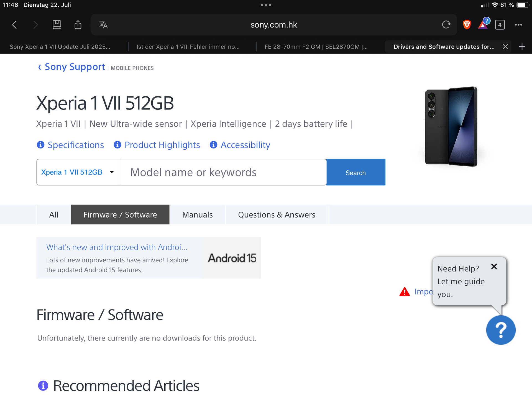Image resolution: width=532 pixels, height=399 pixels.
Task: Open the translate page icon
Action: (103, 25)
